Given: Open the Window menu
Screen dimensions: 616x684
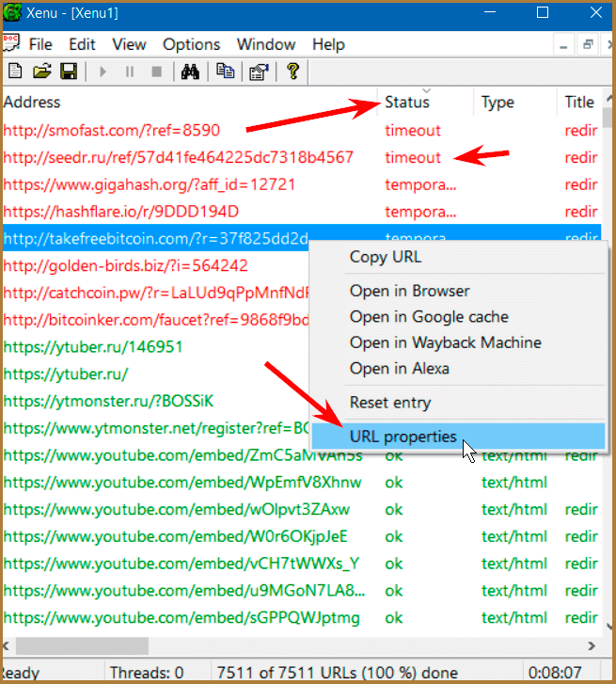Looking at the screenshot, I should click(266, 44).
